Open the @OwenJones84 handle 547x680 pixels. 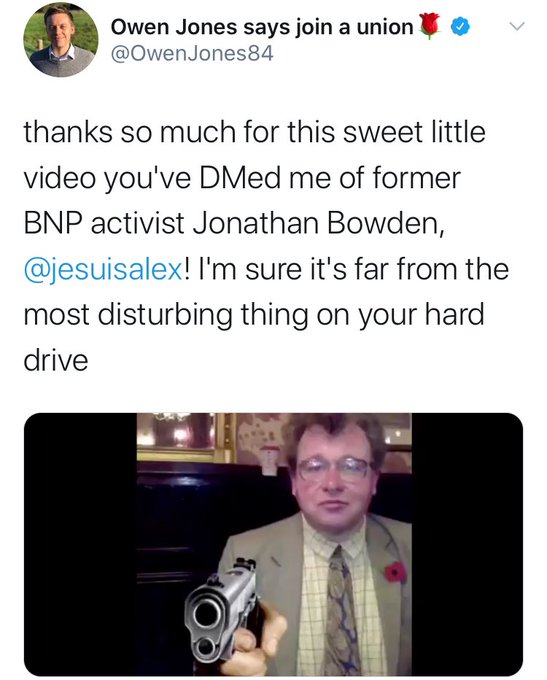coord(192,54)
